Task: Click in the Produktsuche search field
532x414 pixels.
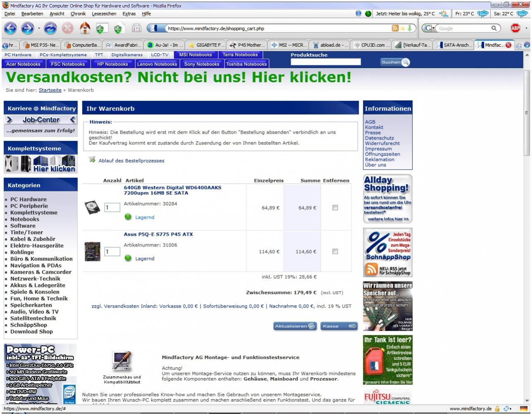Action: (x=325, y=62)
